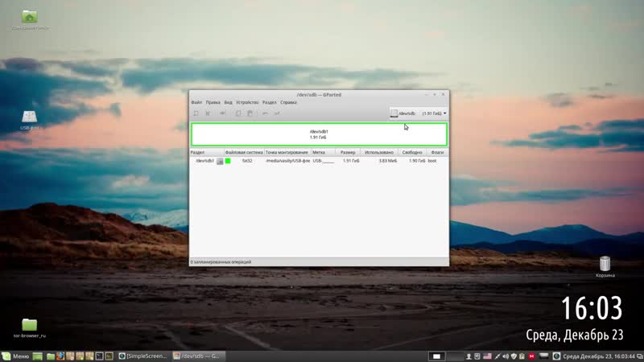Click the Размер column header
Viewport: 644px width, 362px height.
point(348,152)
